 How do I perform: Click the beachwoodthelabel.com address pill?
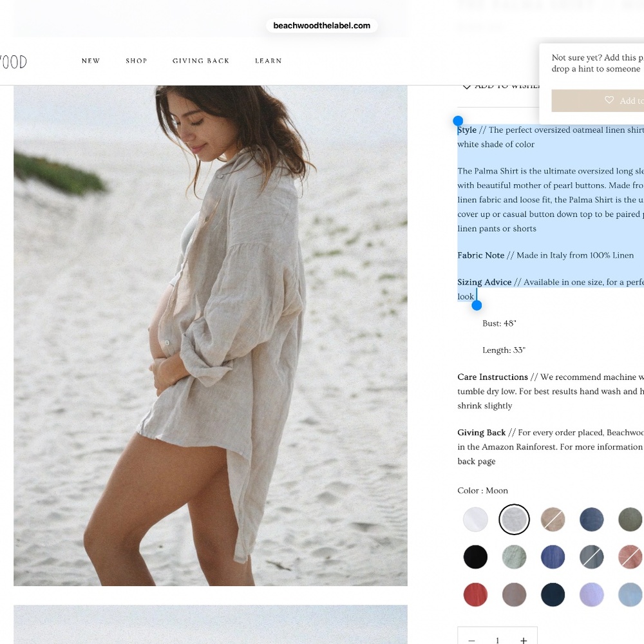click(x=321, y=26)
